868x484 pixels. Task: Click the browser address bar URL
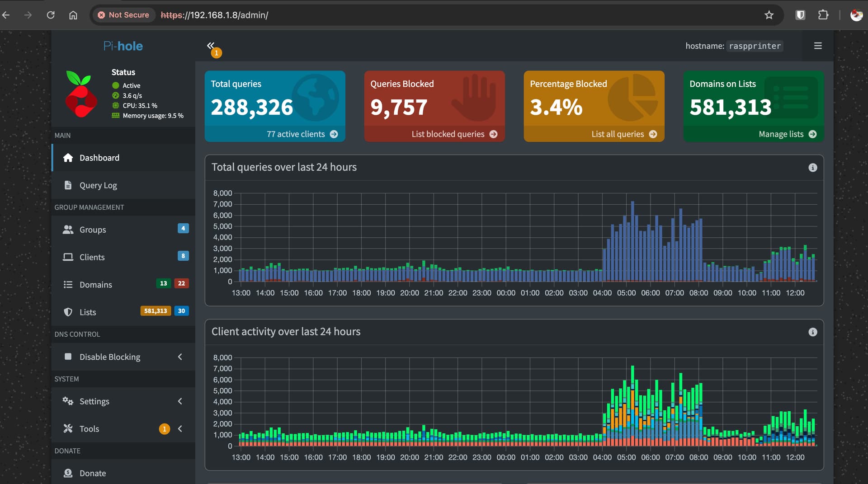coord(214,15)
